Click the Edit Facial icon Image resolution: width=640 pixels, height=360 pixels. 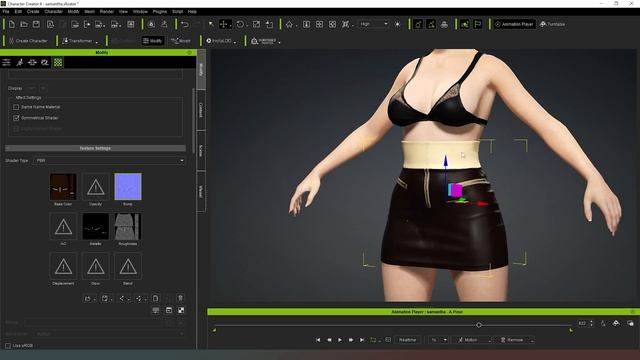[431, 24]
